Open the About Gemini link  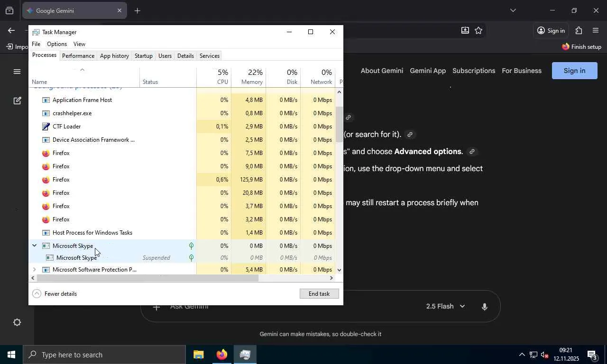tap(382, 71)
